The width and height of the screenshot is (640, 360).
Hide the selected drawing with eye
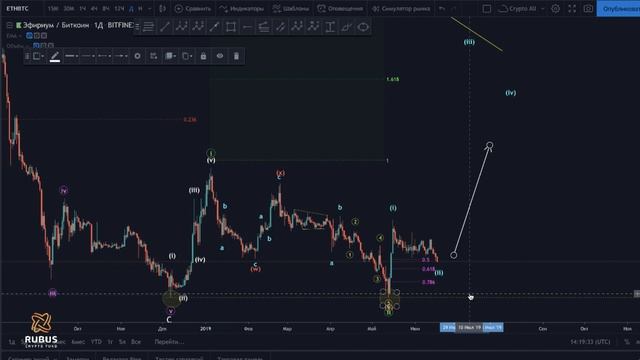pyautogui.click(x=220, y=56)
